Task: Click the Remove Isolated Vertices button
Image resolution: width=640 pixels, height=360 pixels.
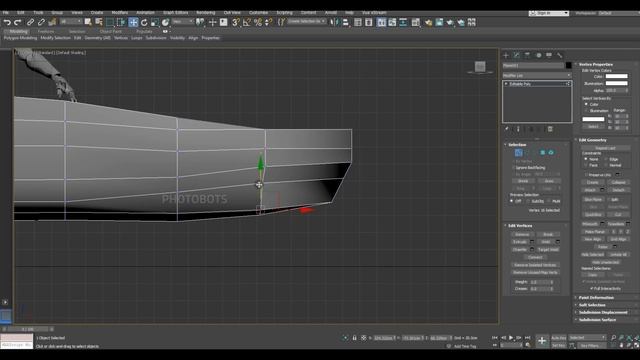Action: coord(535,265)
